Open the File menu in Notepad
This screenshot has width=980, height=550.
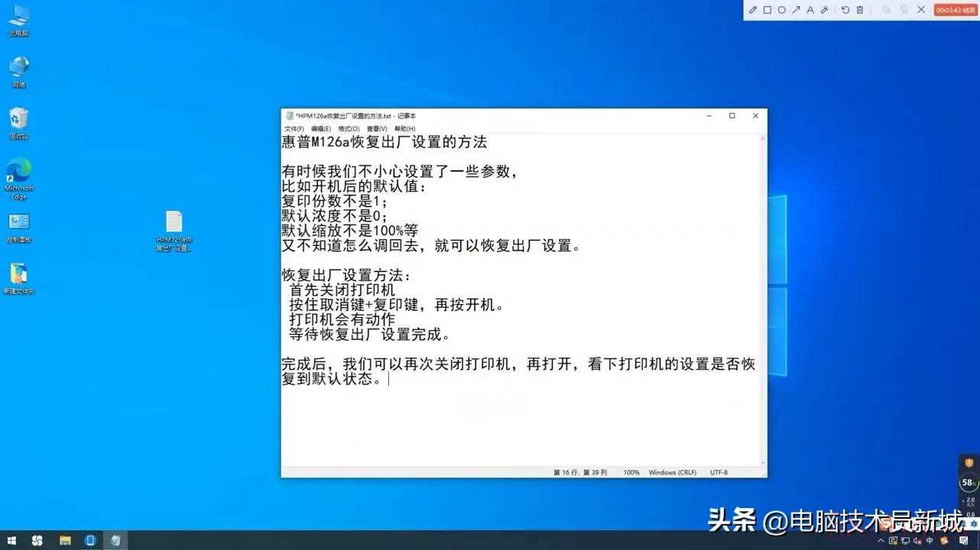coord(294,129)
